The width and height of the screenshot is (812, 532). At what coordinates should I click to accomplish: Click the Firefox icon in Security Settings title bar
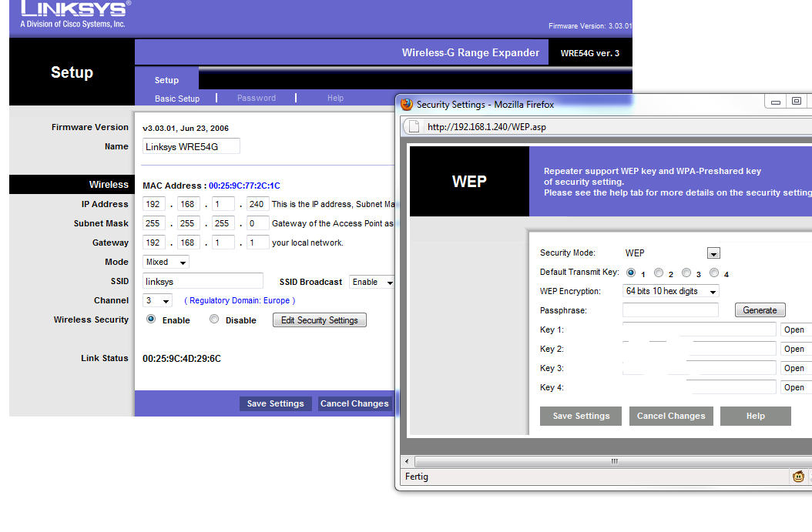tap(407, 105)
